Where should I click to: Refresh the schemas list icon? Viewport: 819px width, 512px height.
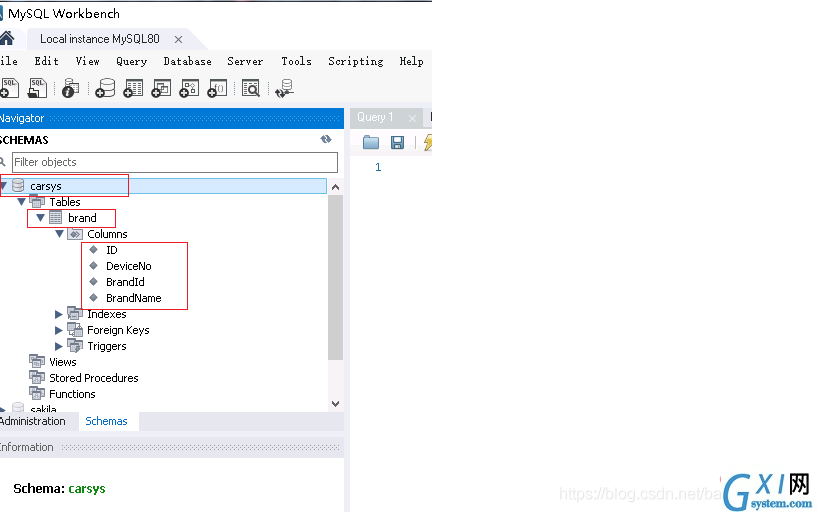326,139
